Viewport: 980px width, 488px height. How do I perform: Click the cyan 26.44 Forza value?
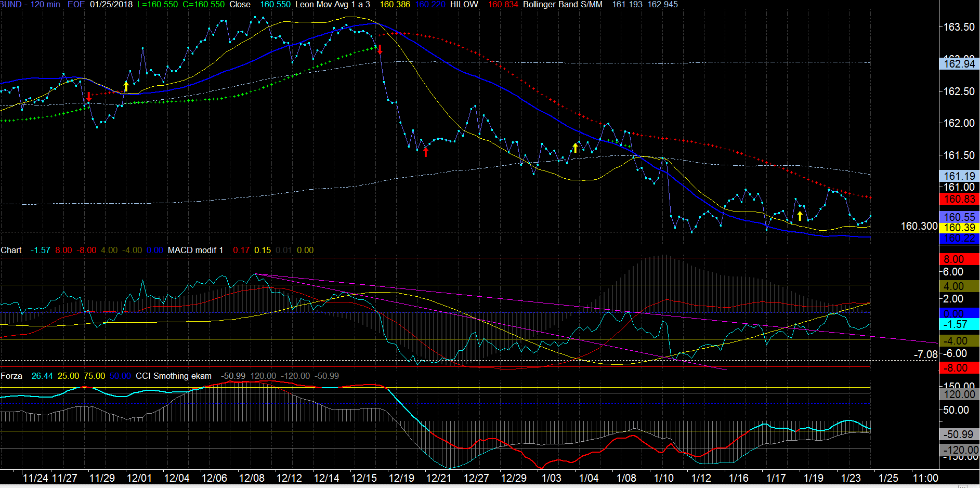(x=42, y=376)
